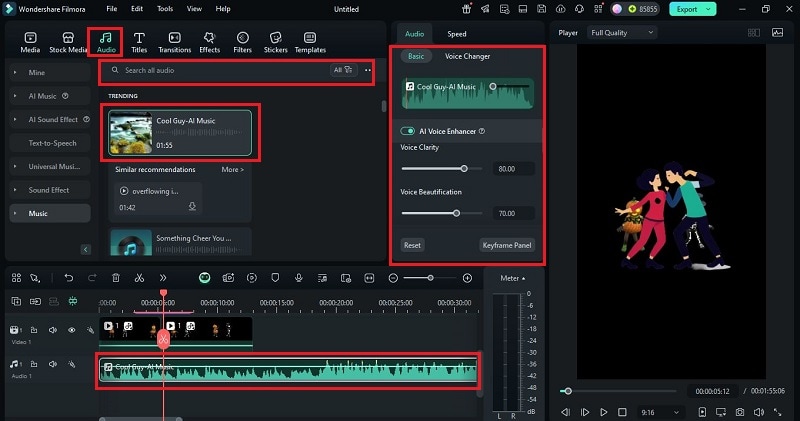800x421 pixels.
Task: Open the Tools menu
Action: (x=165, y=9)
